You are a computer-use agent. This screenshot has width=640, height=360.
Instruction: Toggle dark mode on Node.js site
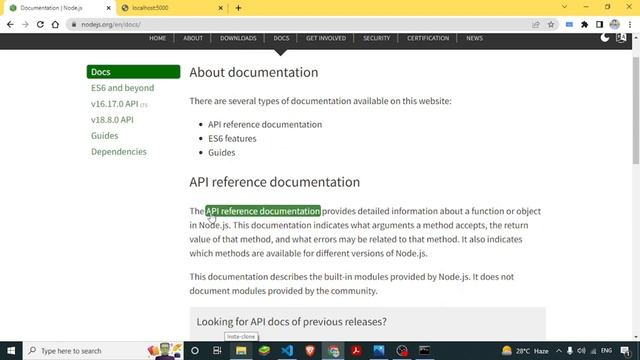605,38
